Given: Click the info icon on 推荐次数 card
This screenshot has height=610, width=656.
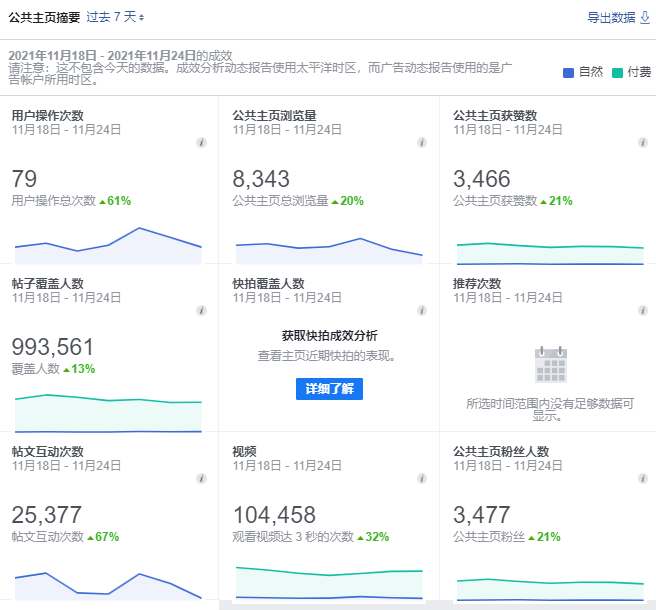Looking at the screenshot, I should 643,310.
